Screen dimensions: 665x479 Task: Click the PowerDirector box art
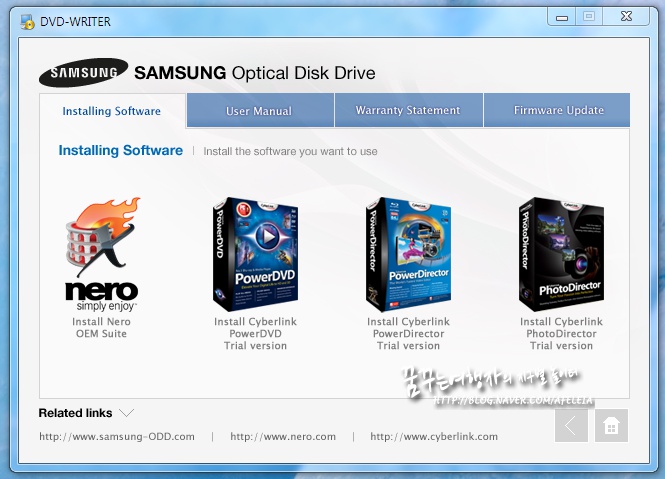(x=408, y=254)
